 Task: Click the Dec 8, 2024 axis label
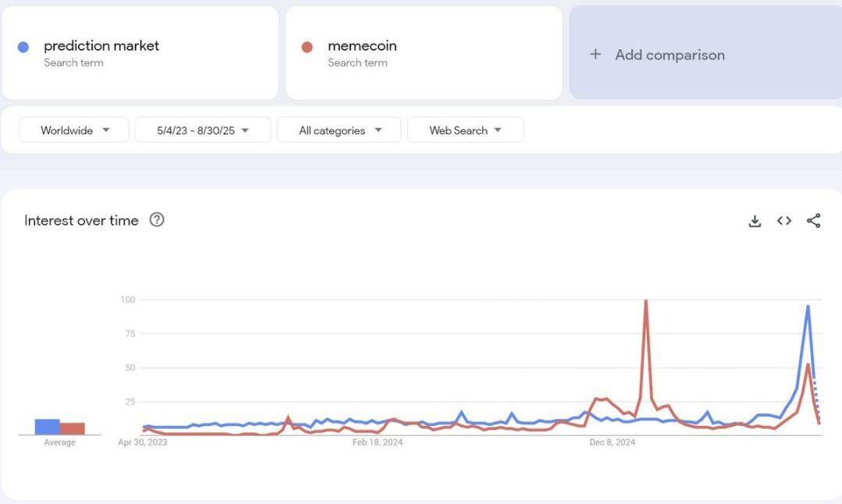(612, 442)
